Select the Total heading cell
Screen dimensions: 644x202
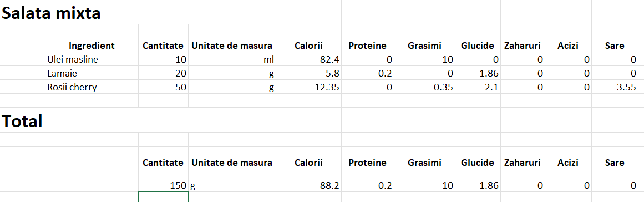(22, 121)
